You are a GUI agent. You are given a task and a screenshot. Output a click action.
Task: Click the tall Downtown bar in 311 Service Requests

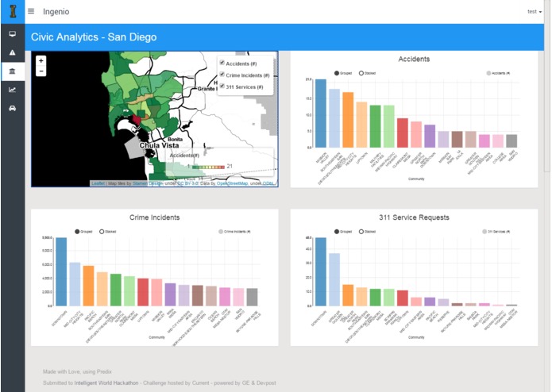pyautogui.click(x=321, y=271)
